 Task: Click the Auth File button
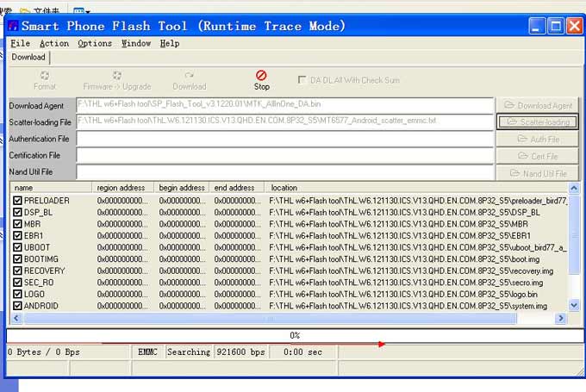538,140
